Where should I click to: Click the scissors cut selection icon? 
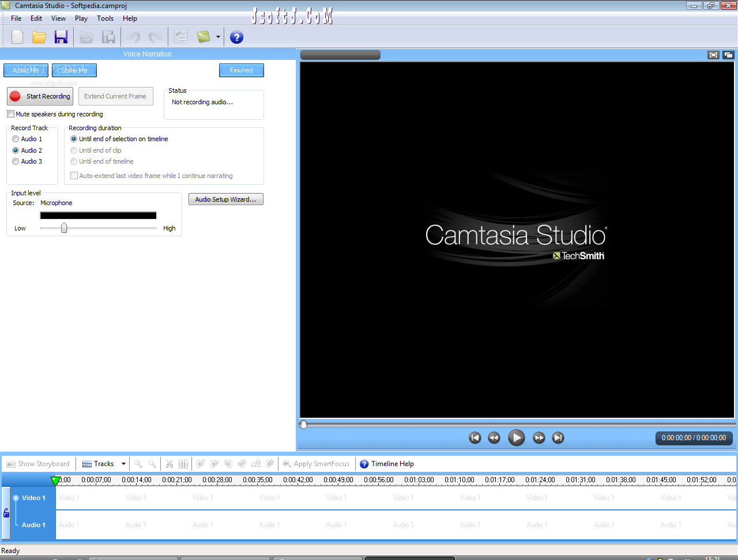pos(170,464)
